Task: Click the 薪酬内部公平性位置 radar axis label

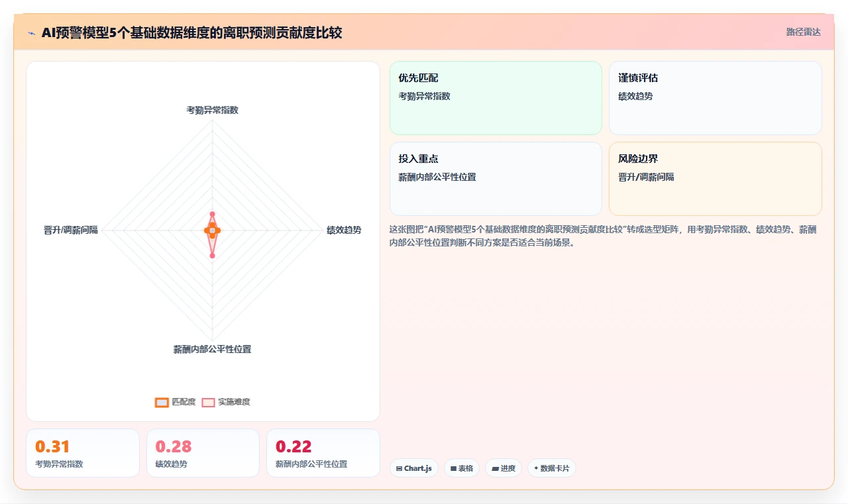Action: pos(212,349)
